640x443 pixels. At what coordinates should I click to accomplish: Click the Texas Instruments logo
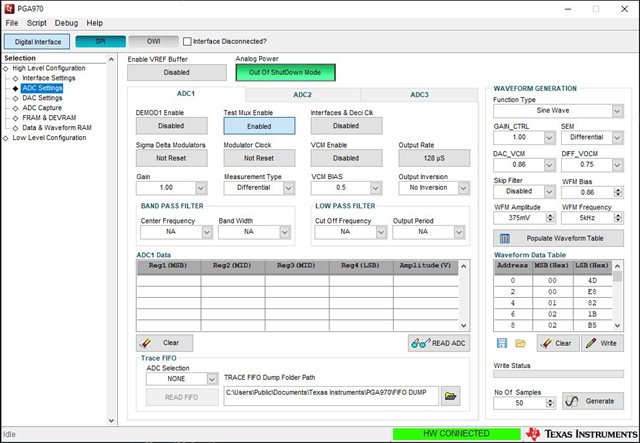click(581, 434)
